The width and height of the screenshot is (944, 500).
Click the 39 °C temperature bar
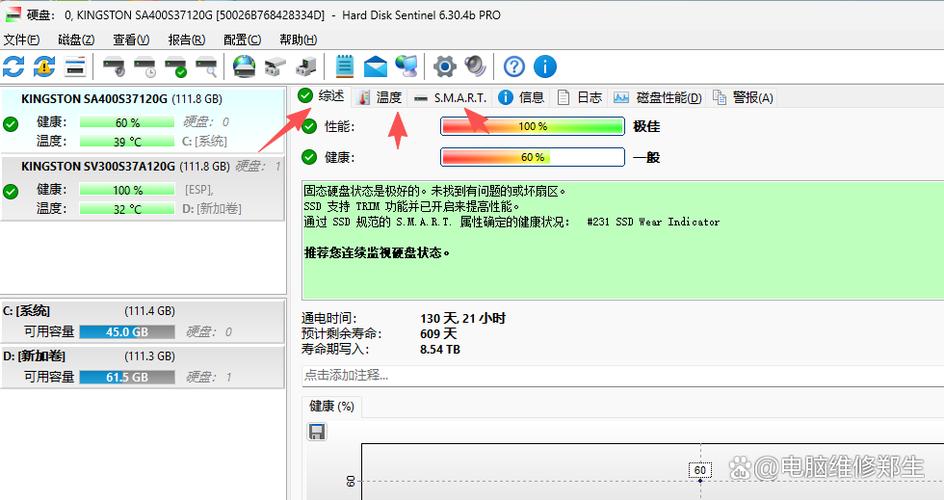tap(127, 141)
